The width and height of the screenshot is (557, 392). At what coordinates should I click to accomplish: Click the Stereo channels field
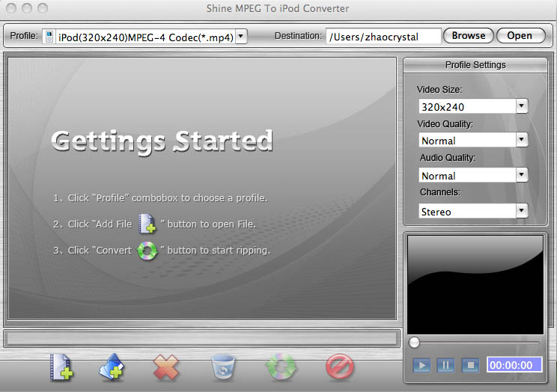467,211
